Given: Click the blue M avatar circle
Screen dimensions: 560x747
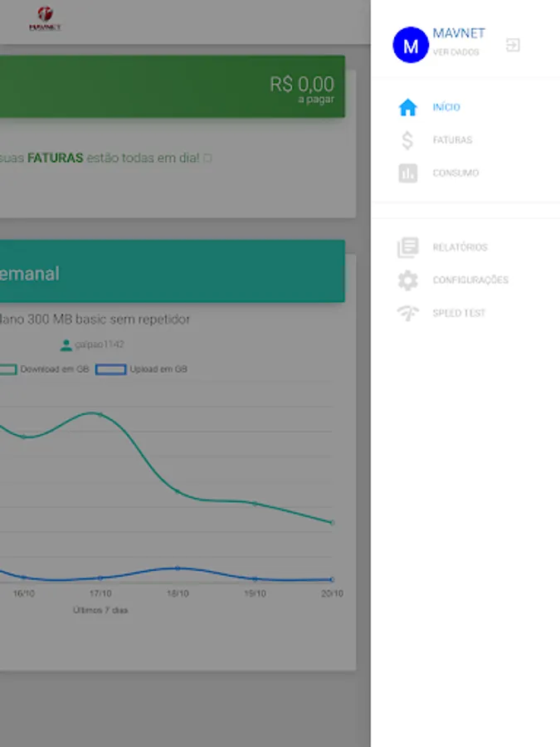Looking at the screenshot, I should (411, 45).
